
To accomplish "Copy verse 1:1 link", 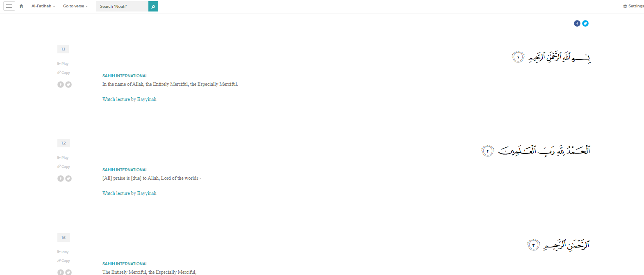I will [x=64, y=73].
